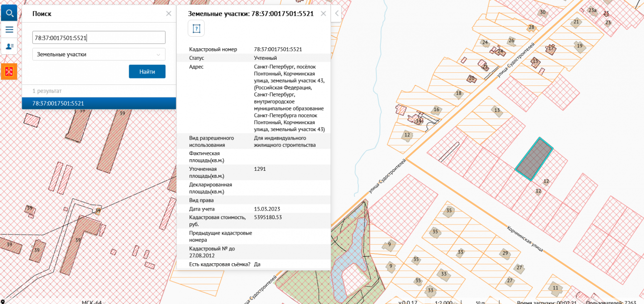Click building number 19 on the map
Image resolution: width=644 pixels, height=304 pixels.
coord(580,46)
